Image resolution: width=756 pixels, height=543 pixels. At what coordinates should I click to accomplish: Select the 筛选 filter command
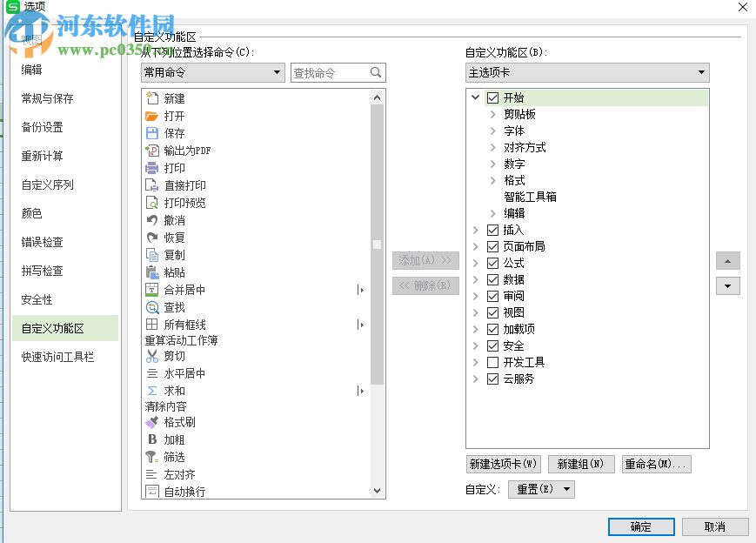tap(173, 457)
